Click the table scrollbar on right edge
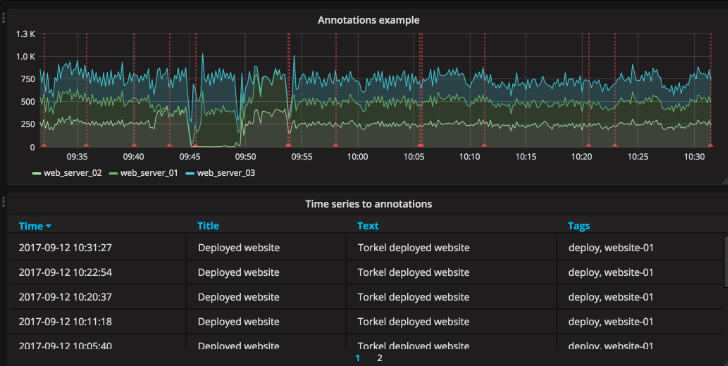Viewport: 728px width, 366px height. pos(725,262)
